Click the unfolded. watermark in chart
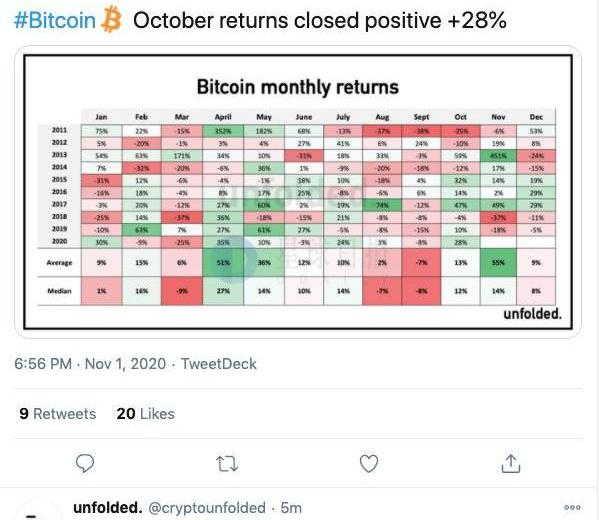 coord(533,314)
